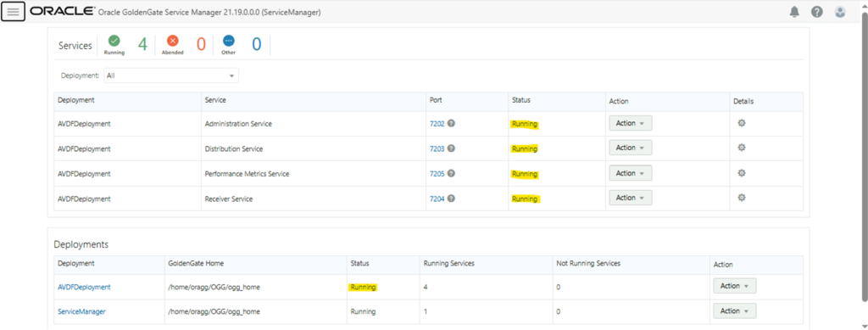The width and height of the screenshot is (868, 330).
Task: Click the GoldenGate Service Manager title text
Action: 209,12
